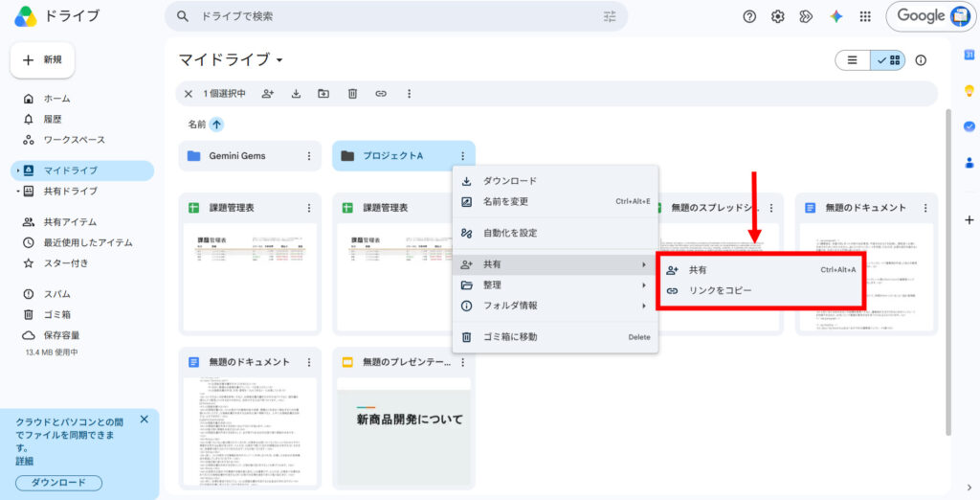Open the help question mark icon
Screen dimensions: 980x500
coord(749,17)
